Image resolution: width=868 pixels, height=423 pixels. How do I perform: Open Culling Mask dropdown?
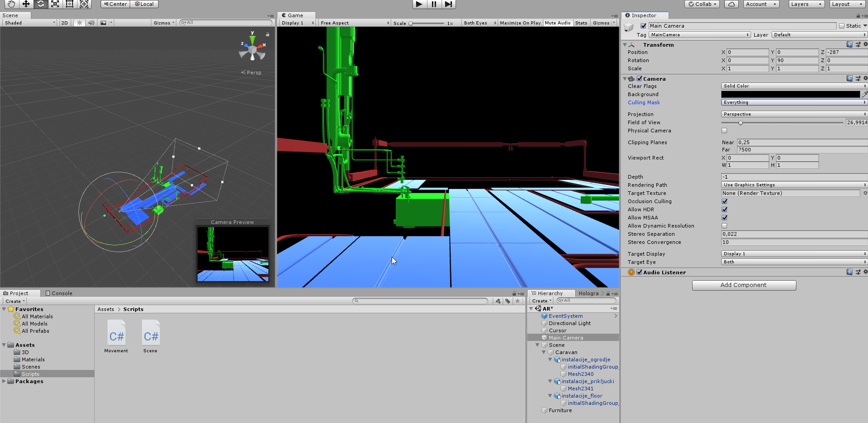pyautogui.click(x=794, y=102)
